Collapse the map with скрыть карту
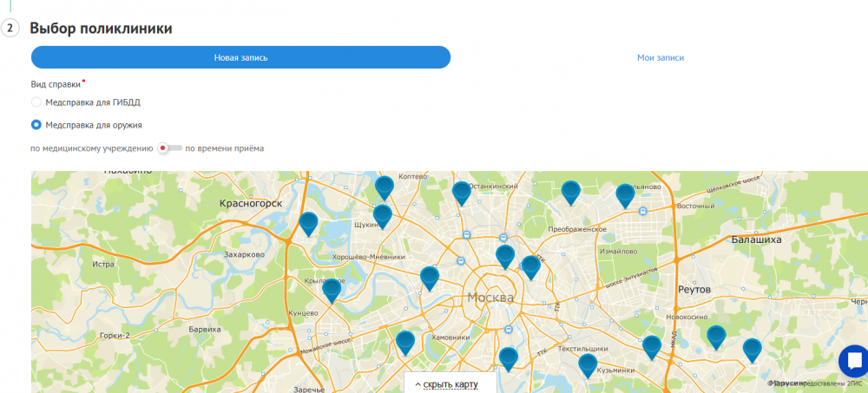The width and height of the screenshot is (868, 393). tap(450, 383)
